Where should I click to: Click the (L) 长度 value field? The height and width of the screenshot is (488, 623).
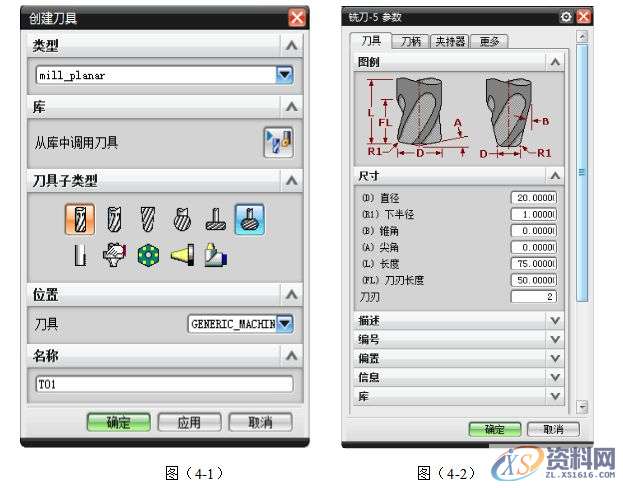coord(534,263)
